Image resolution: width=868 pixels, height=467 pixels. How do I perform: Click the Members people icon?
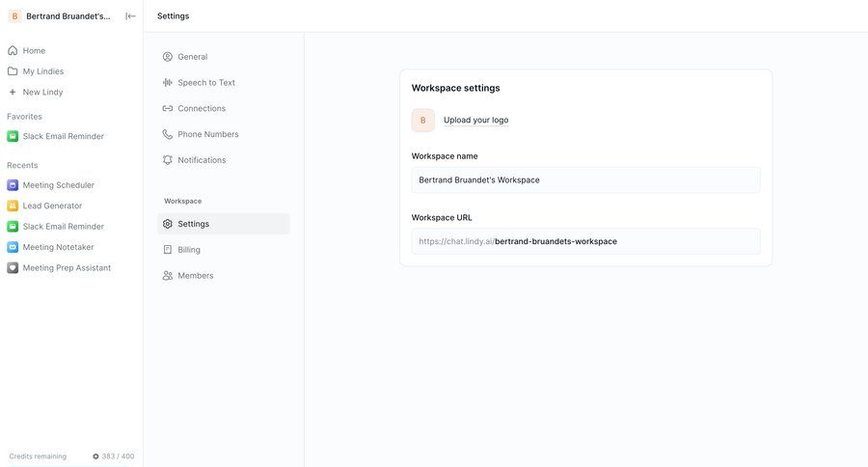tap(167, 275)
